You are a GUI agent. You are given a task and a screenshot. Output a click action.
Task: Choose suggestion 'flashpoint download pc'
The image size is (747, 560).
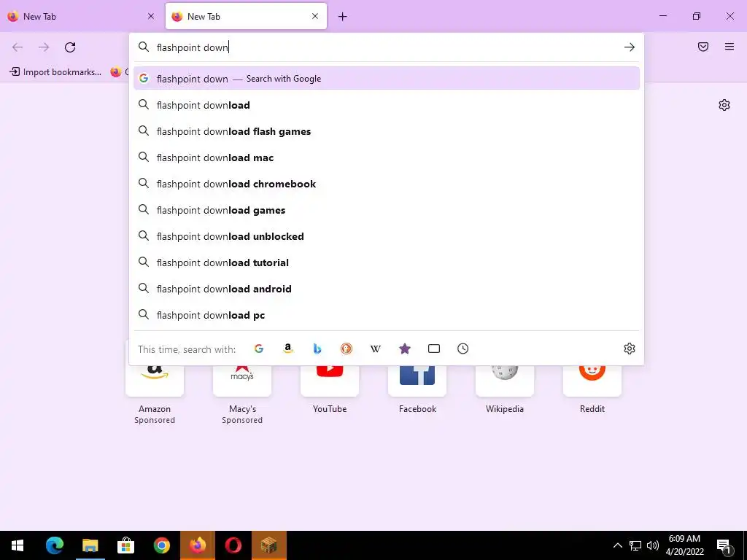click(x=387, y=315)
